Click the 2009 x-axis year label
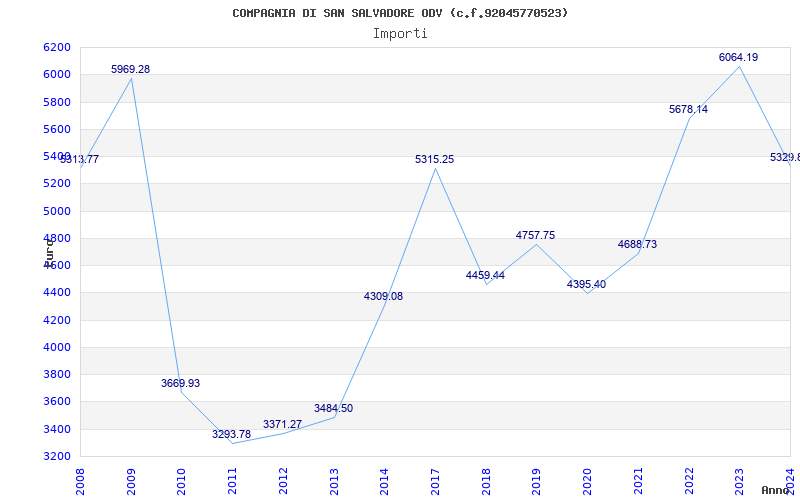This screenshot has width=800, height=500. [131, 482]
